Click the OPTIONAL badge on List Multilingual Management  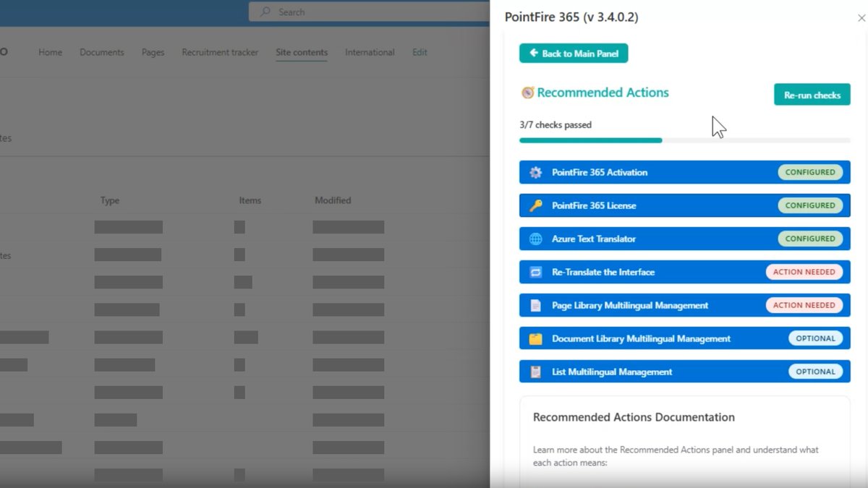(x=815, y=372)
